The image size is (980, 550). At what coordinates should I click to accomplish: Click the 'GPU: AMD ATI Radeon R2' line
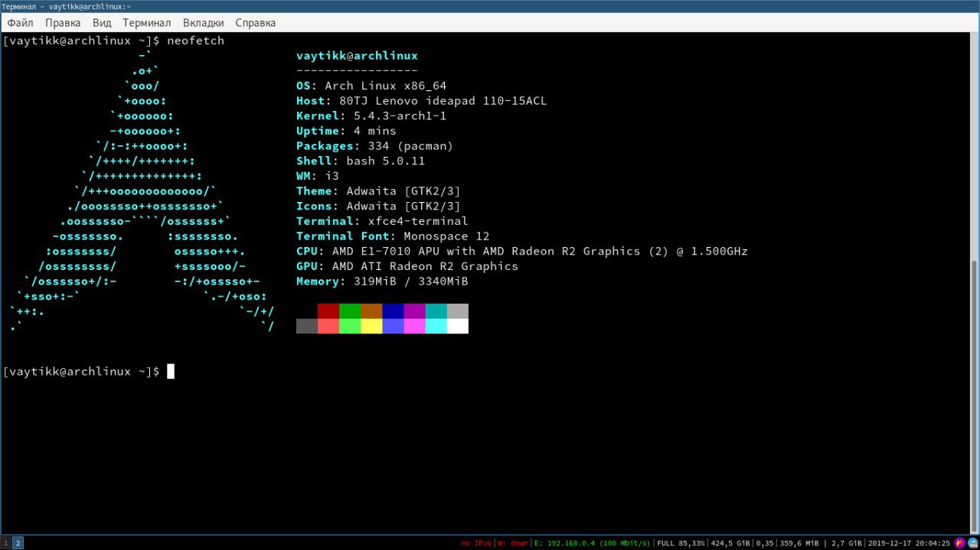click(x=407, y=266)
